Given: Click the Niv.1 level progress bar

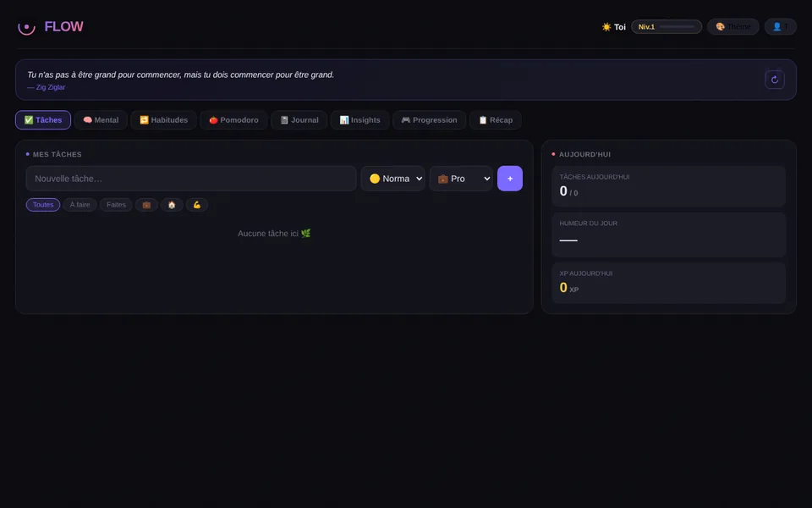Looking at the screenshot, I should 667,26.
